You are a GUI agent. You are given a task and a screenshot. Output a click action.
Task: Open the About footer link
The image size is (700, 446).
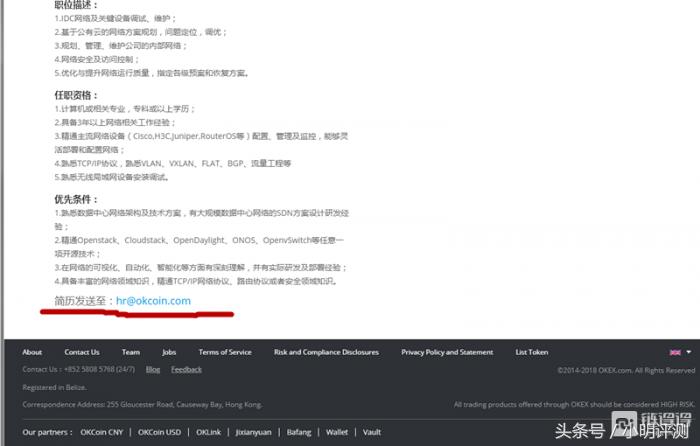pyautogui.click(x=32, y=352)
